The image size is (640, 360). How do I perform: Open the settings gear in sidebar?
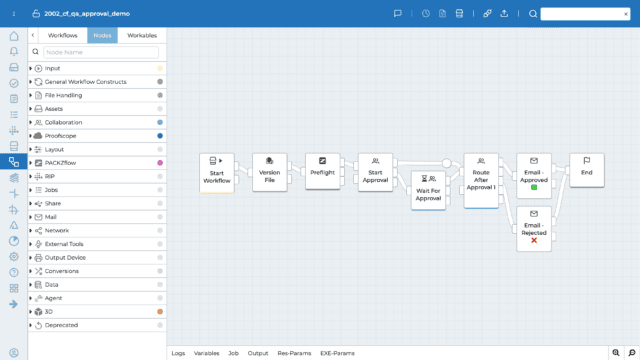14,257
